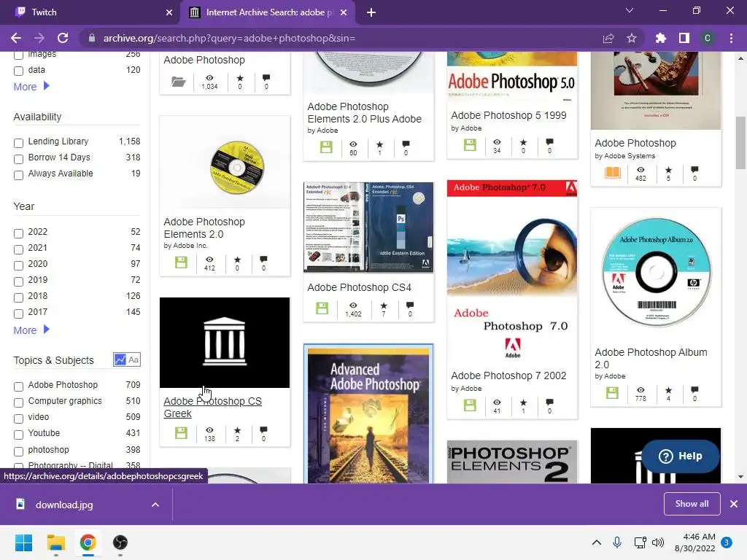Screen dimensions: 747x560
Task: Open the Advanced Adobe Photoshop book cover
Action: tap(368, 415)
